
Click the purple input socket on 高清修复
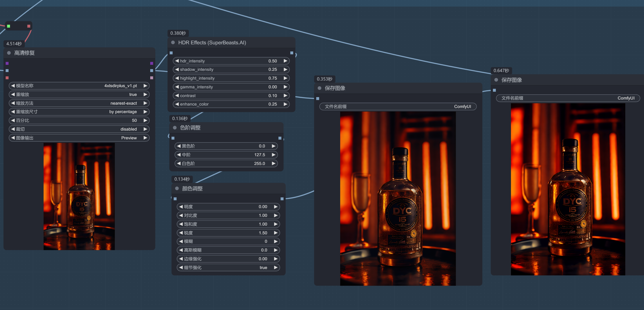pyautogui.click(x=7, y=63)
